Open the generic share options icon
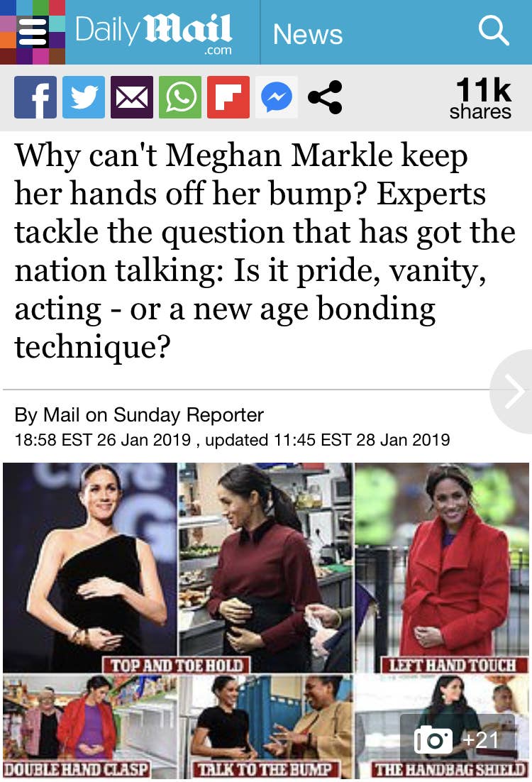This screenshot has height=782, width=532. point(325,97)
